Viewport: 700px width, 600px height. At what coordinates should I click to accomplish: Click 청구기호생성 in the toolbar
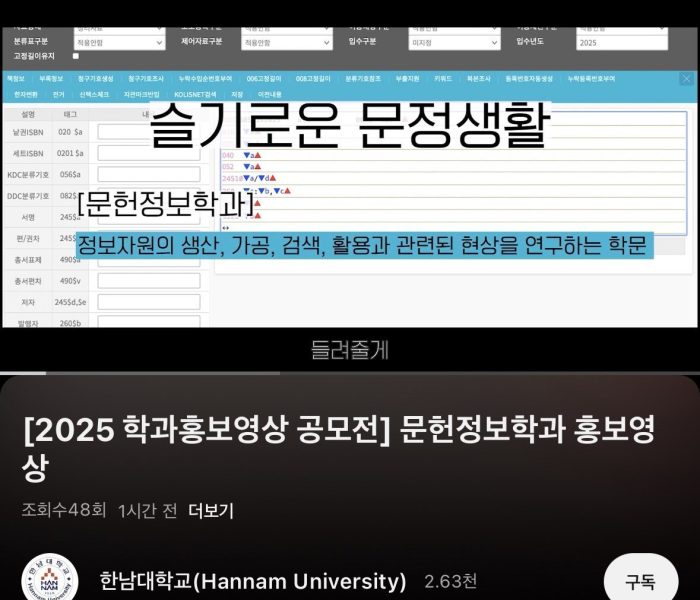[96, 79]
